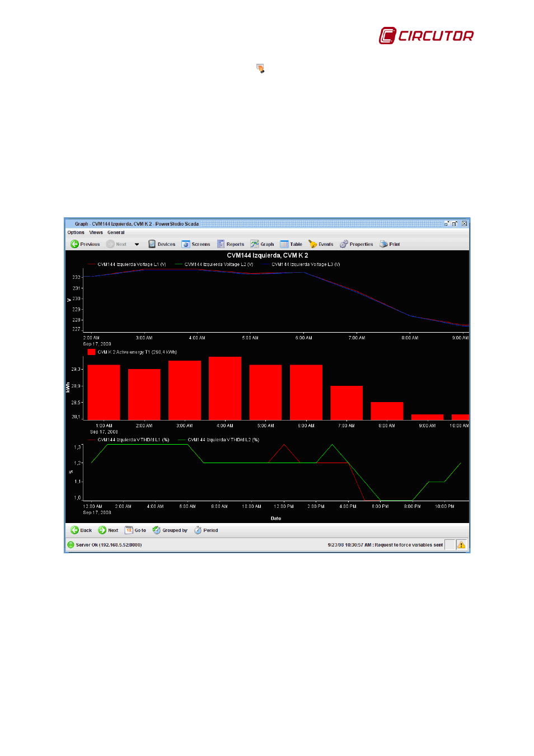This screenshot has height=756, width=534.
Task: Open the General menu
Action: coord(116,232)
